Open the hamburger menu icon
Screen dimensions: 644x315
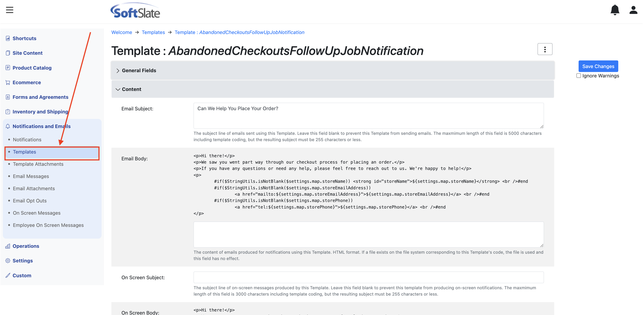point(10,10)
